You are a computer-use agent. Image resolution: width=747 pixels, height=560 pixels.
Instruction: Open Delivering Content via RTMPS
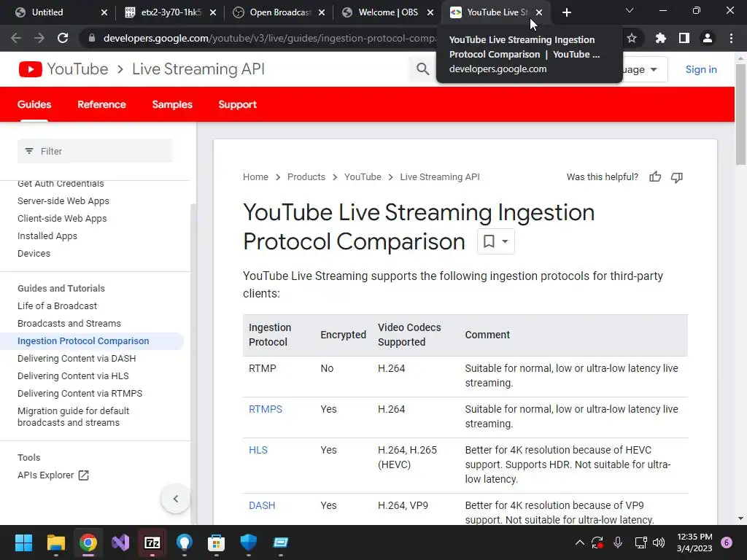pos(80,393)
